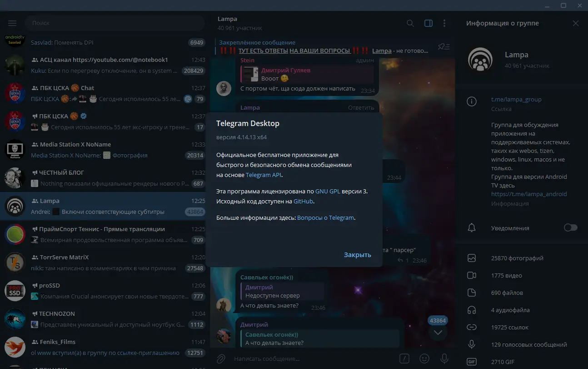Search messages in the Lampa chat

(x=410, y=23)
